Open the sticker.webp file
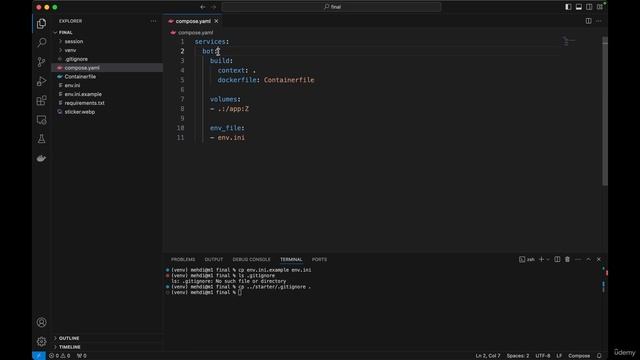640x360 pixels. (x=80, y=112)
